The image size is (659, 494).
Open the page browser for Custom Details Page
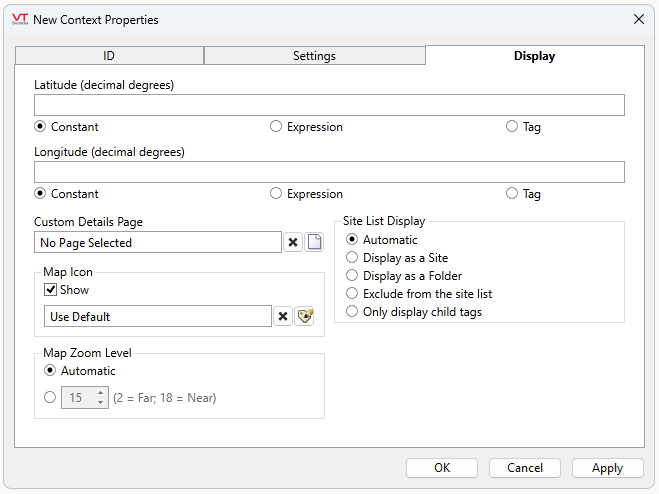pyautogui.click(x=314, y=242)
